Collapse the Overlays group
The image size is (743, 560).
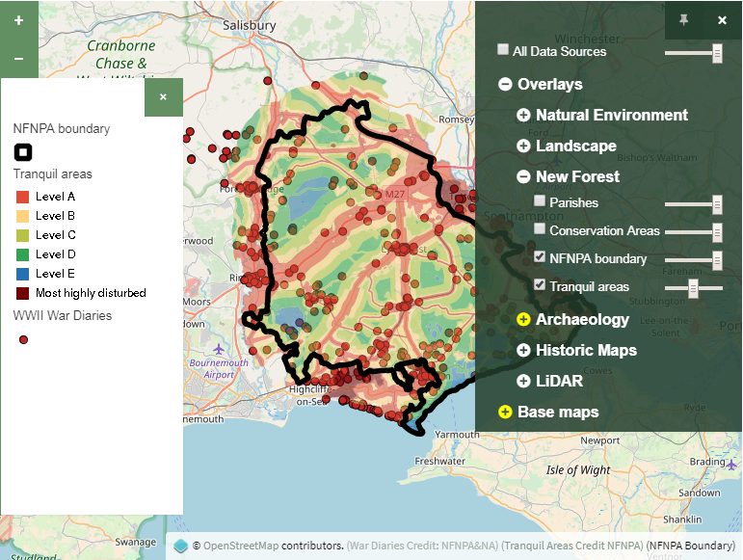505,85
